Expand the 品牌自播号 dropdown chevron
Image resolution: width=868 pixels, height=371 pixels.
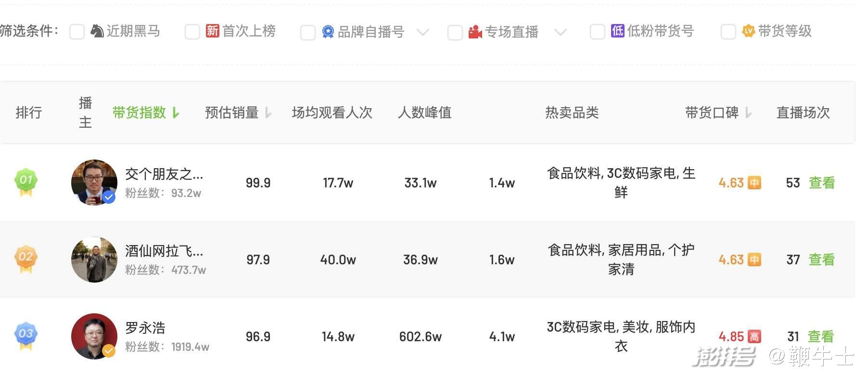[422, 32]
